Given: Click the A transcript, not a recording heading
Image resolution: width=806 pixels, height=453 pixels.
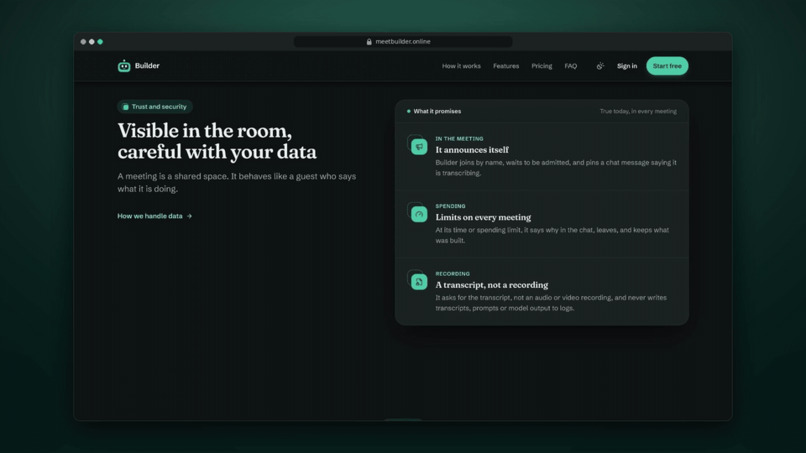Looking at the screenshot, I should 491,285.
